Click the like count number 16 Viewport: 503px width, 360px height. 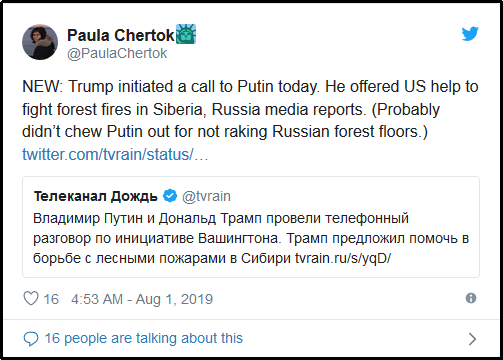click(x=51, y=299)
